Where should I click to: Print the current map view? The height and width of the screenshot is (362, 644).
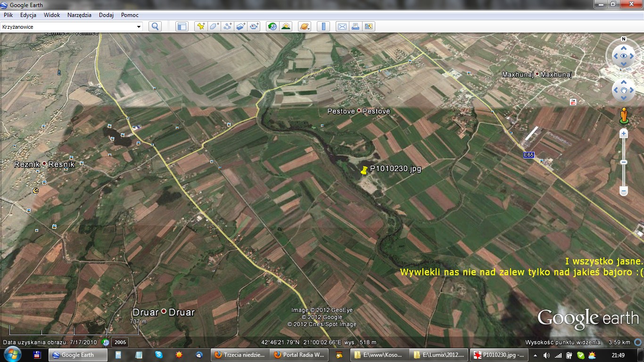pos(355,26)
